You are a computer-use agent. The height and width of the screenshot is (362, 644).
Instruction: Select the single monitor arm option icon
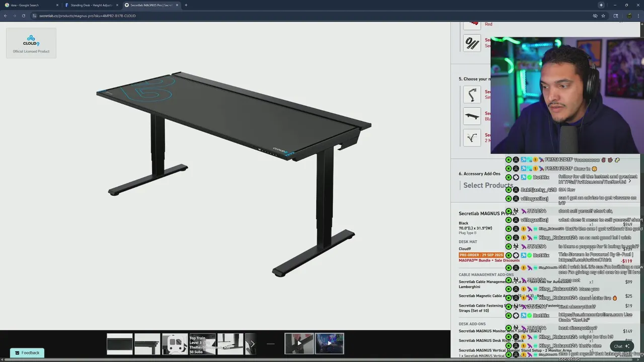(472, 95)
